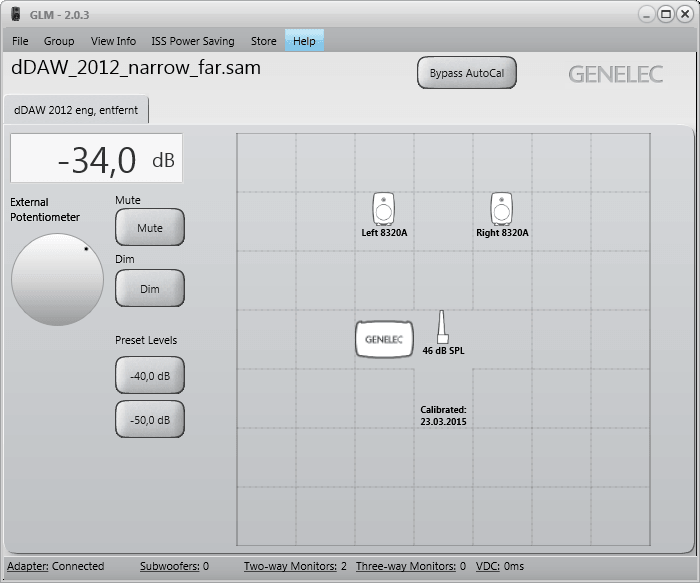Open the Group menu
Screen dimensions: 700x583
coord(59,41)
